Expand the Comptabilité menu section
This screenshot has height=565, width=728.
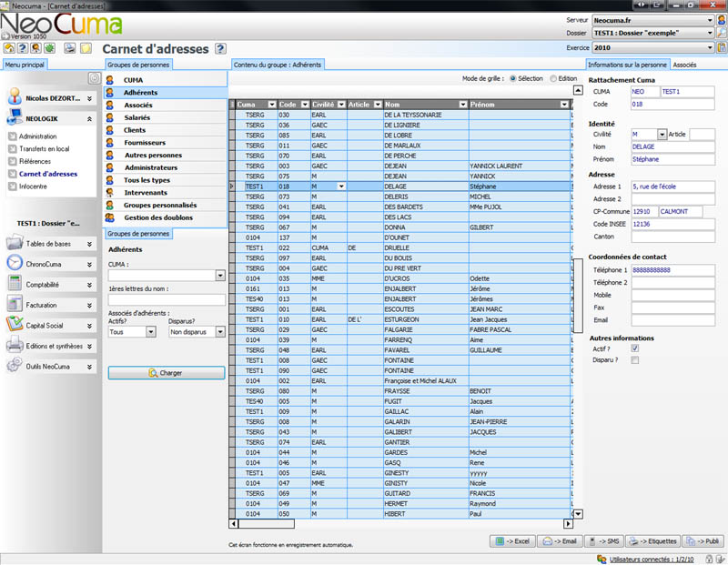pos(89,285)
